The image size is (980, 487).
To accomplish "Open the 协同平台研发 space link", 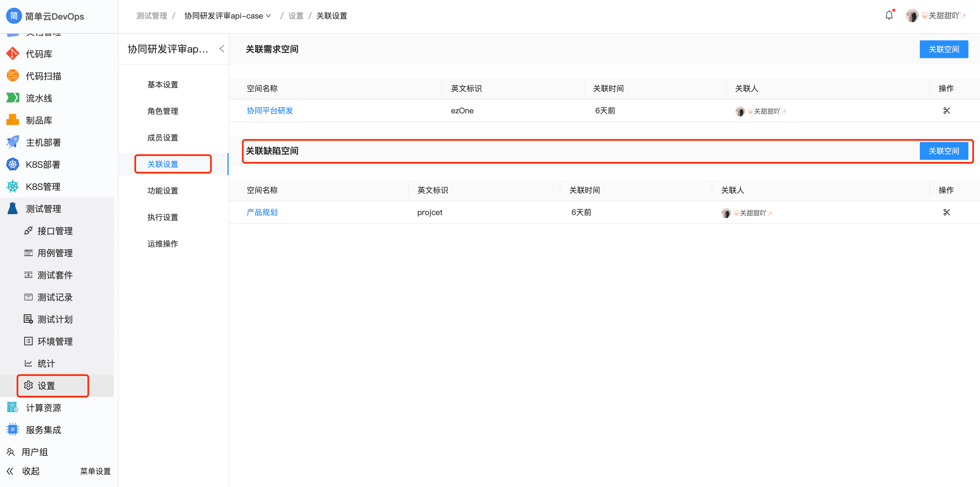I will 270,111.
